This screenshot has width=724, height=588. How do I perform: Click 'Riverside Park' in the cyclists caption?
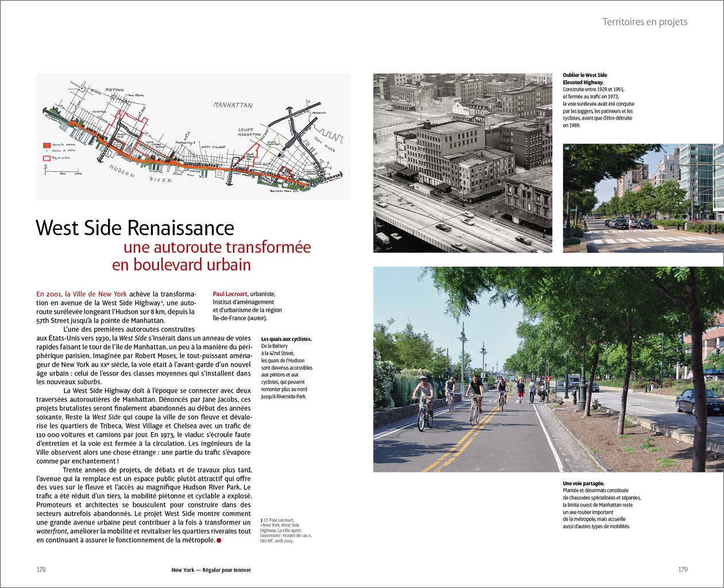(291, 397)
